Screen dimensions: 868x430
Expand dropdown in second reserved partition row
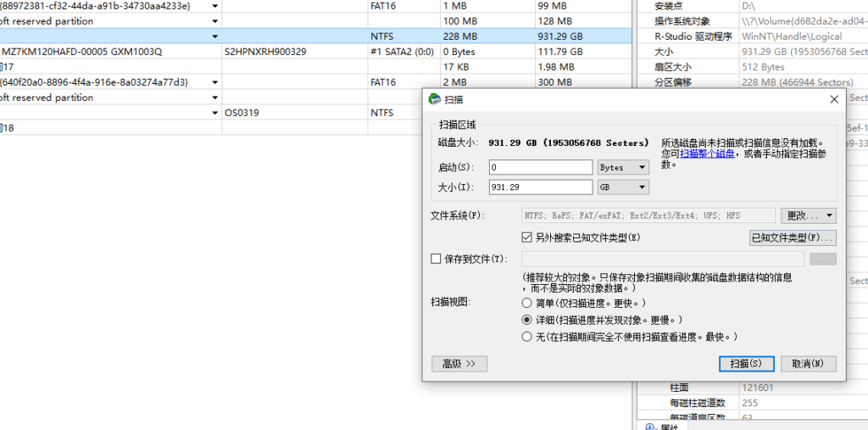tap(214, 98)
